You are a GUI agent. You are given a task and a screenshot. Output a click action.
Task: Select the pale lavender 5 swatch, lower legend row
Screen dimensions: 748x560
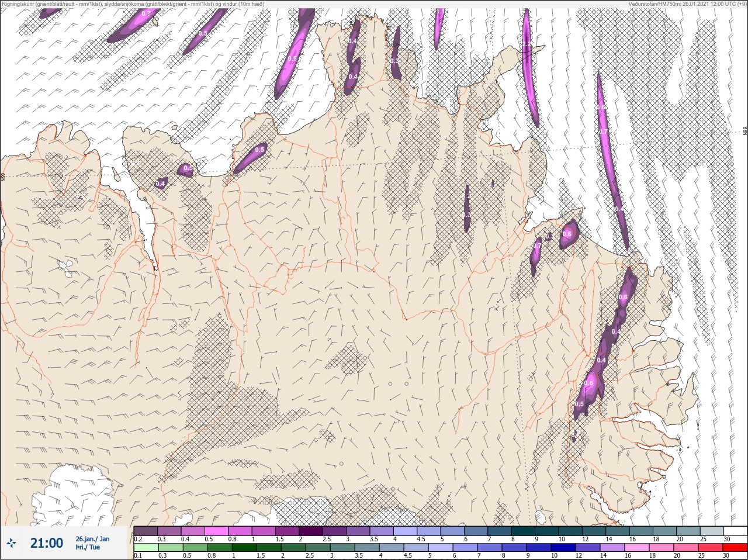click(x=441, y=548)
